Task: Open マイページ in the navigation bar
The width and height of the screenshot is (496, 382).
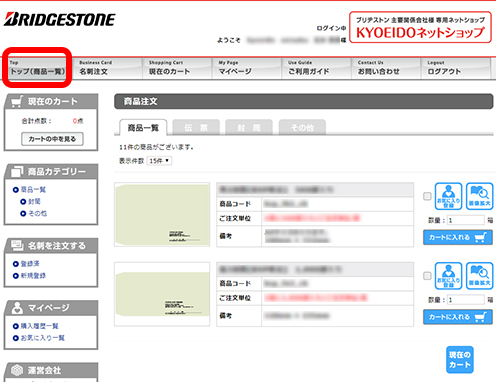Action: [x=247, y=68]
